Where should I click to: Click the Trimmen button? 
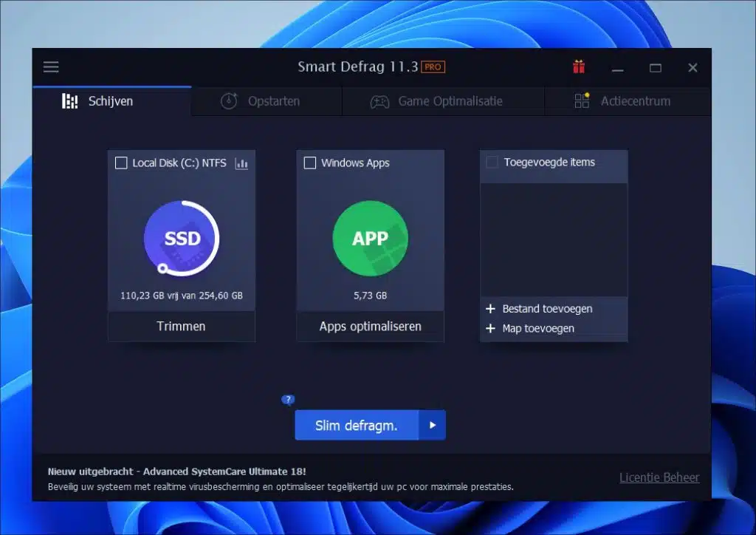click(182, 327)
